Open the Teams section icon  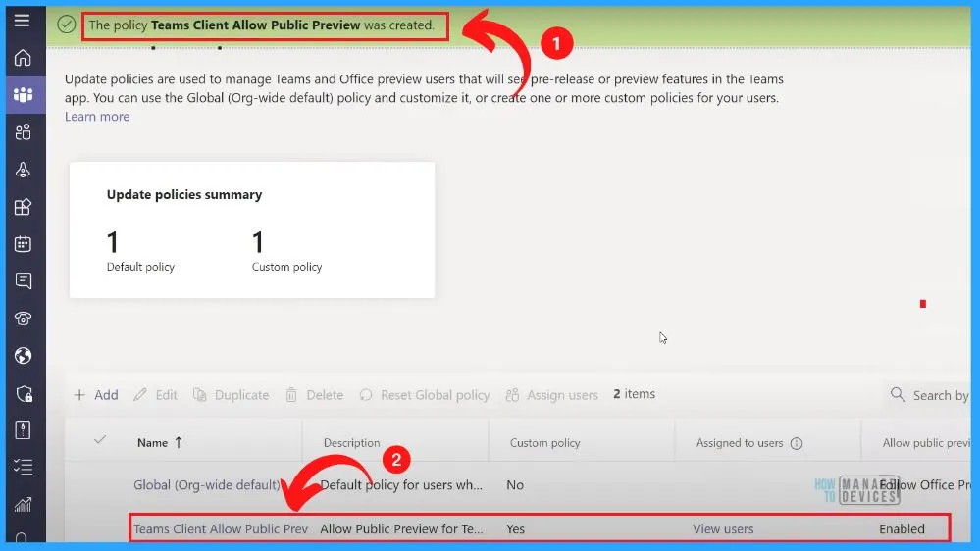pyautogui.click(x=24, y=95)
